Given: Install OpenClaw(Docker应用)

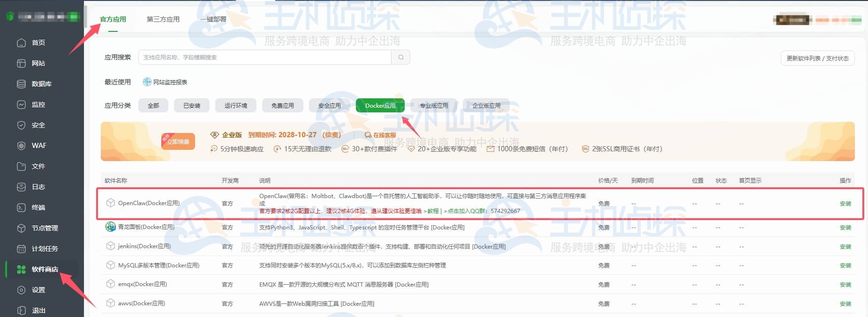Looking at the screenshot, I should click(x=845, y=203).
